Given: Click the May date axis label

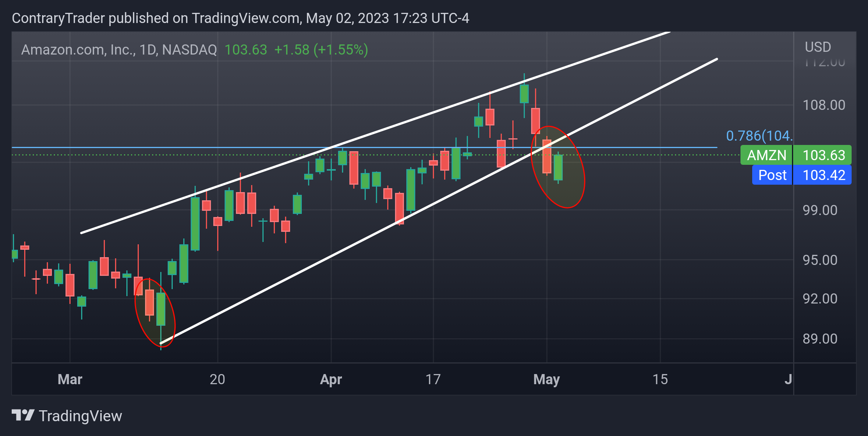Looking at the screenshot, I should pyautogui.click(x=546, y=379).
